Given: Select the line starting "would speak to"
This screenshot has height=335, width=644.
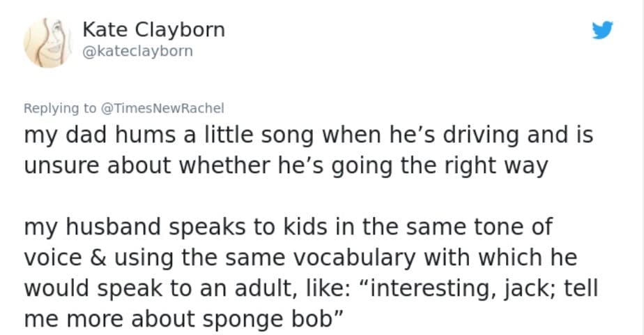Looking at the screenshot, I should pyautogui.click(x=311, y=287).
